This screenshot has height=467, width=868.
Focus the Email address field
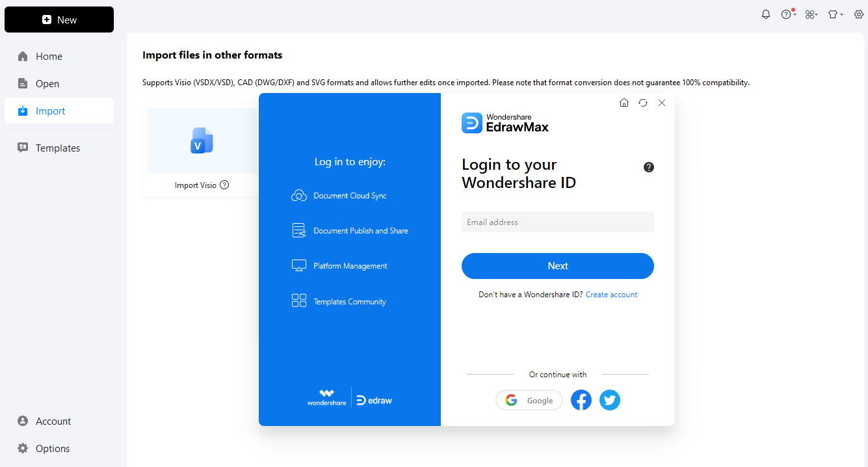pyautogui.click(x=558, y=222)
